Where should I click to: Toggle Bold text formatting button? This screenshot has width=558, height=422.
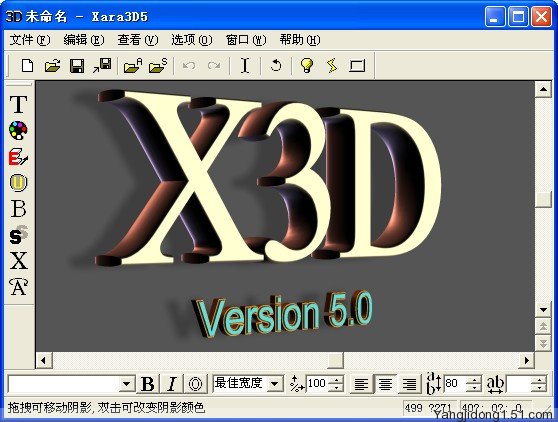pyautogui.click(x=148, y=384)
